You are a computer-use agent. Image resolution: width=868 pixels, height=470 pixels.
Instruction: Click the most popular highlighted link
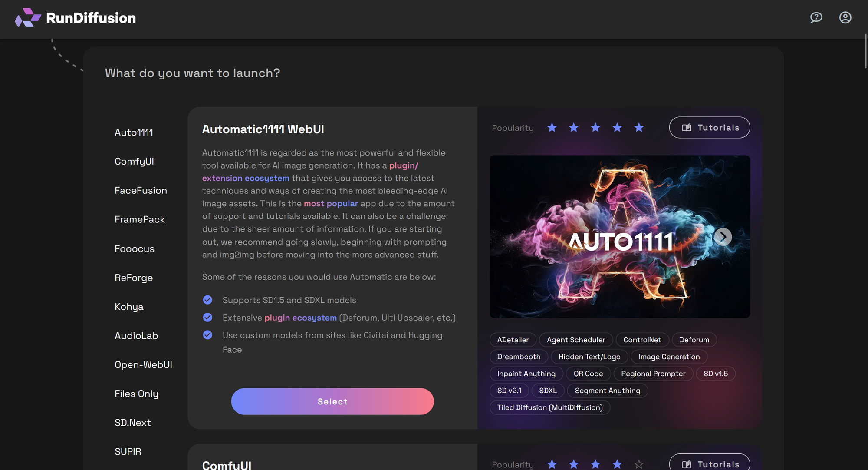tap(331, 203)
